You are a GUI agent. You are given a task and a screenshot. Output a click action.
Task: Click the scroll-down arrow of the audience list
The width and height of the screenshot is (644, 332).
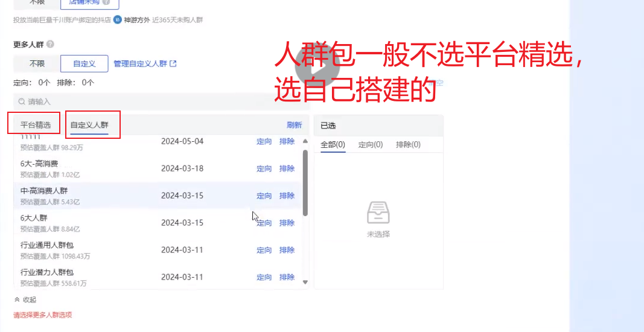305,281
